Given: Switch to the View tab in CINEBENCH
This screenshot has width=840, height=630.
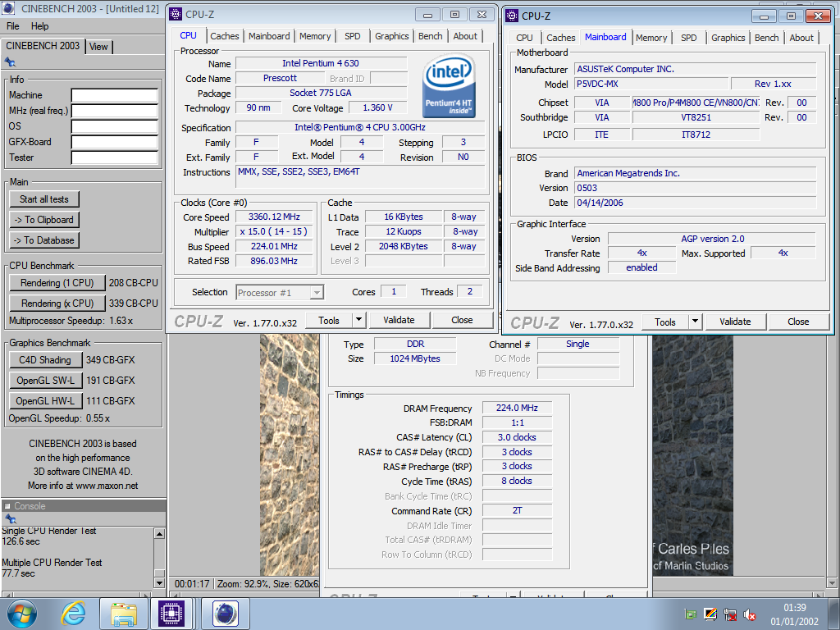Looking at the screenshot, I should click(98, 47).
